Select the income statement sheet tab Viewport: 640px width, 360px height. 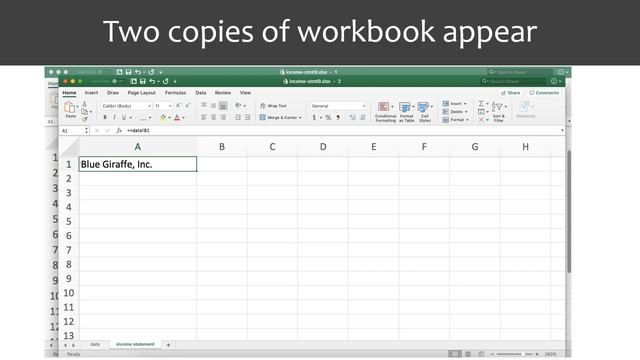click(135, 344)
